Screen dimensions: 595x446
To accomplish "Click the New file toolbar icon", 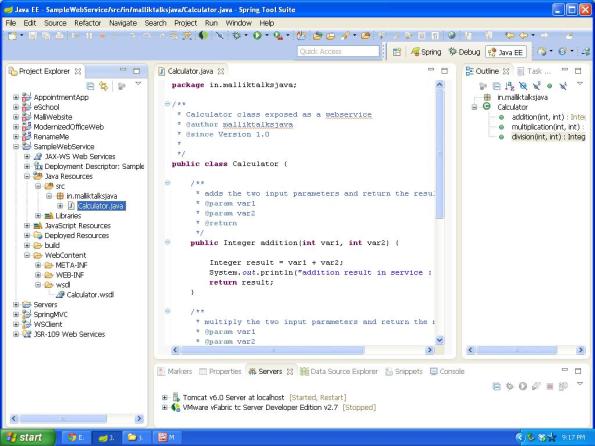I will click(x=13, y=36).
